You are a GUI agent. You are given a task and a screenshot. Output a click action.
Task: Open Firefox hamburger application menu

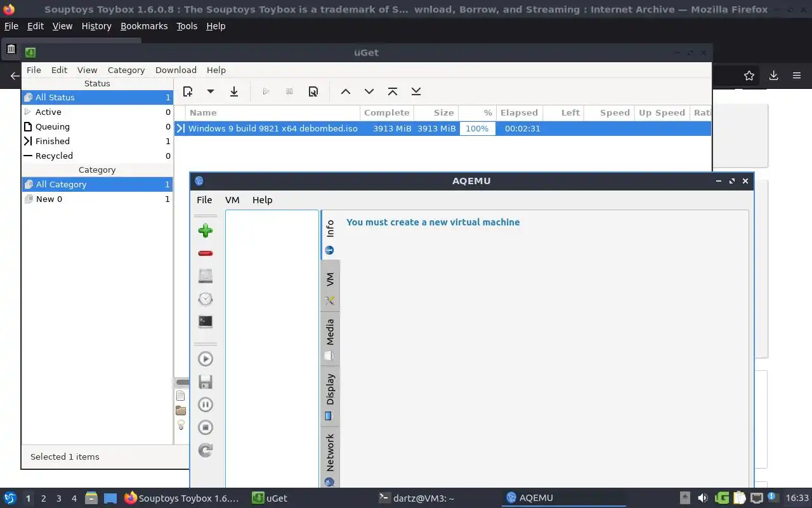[x=797, y=76]
